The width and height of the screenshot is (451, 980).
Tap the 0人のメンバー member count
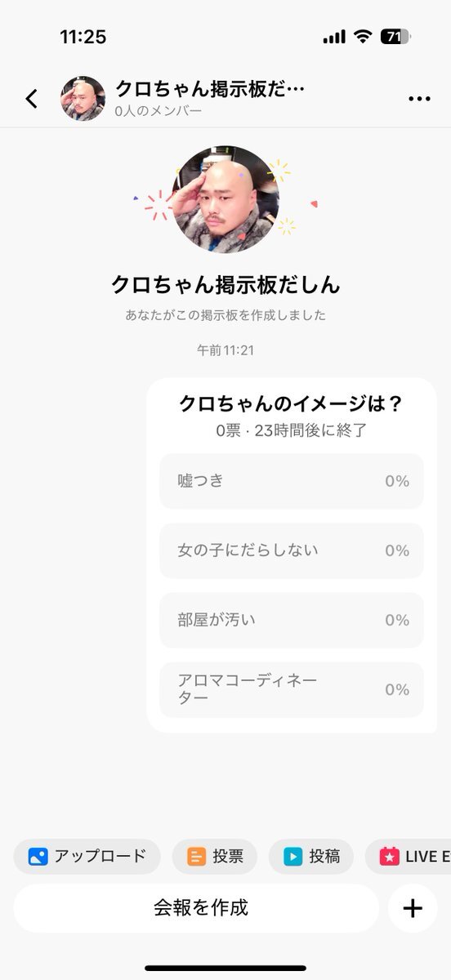click(x=159, y=111)
